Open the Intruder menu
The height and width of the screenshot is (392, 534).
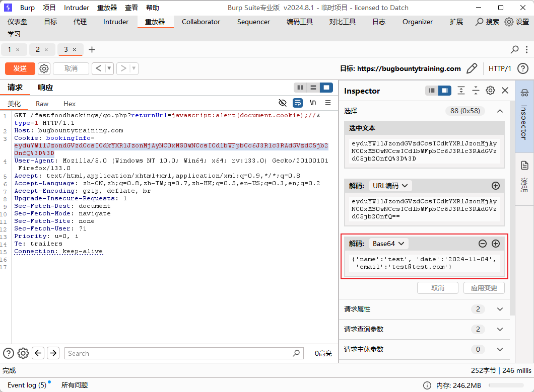76,8
